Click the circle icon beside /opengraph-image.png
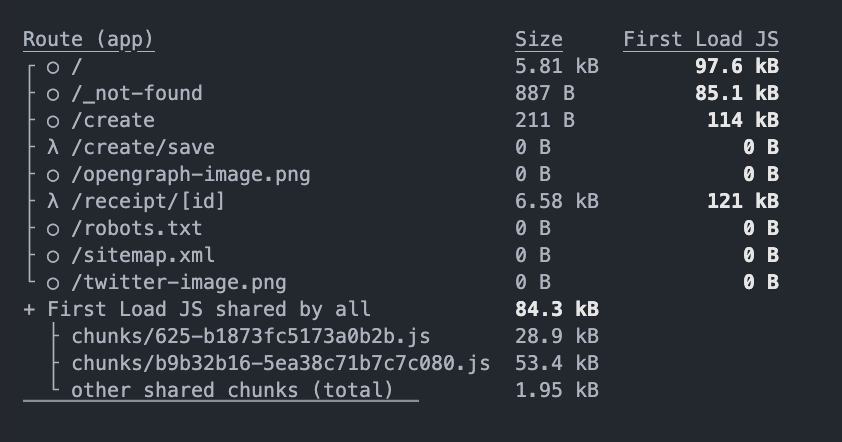 [x=53, y=175]
